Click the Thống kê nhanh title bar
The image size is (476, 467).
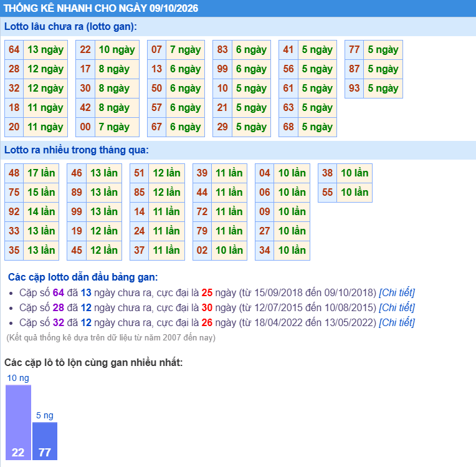click(238, 8)
